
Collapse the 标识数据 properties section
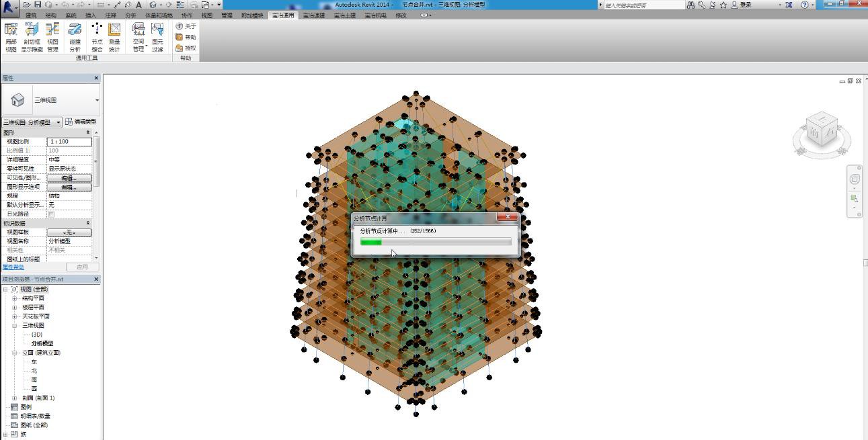coord(87,223)
